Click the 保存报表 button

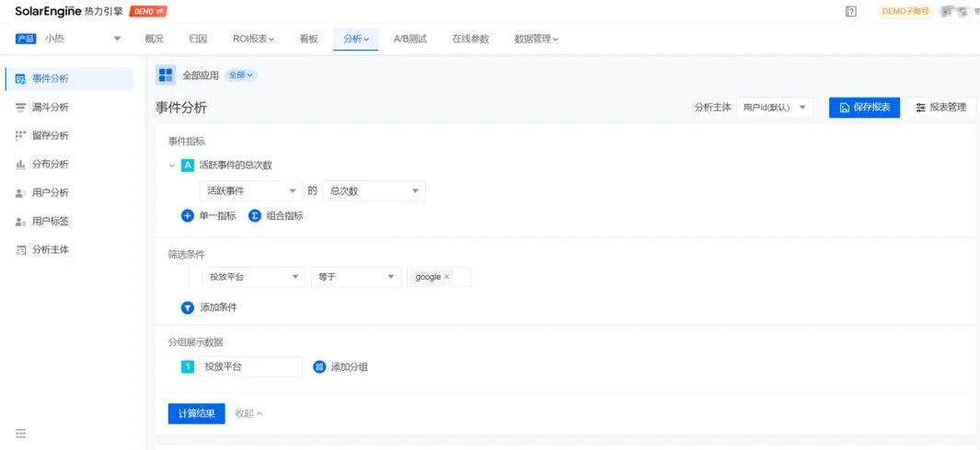pos(864,108)
